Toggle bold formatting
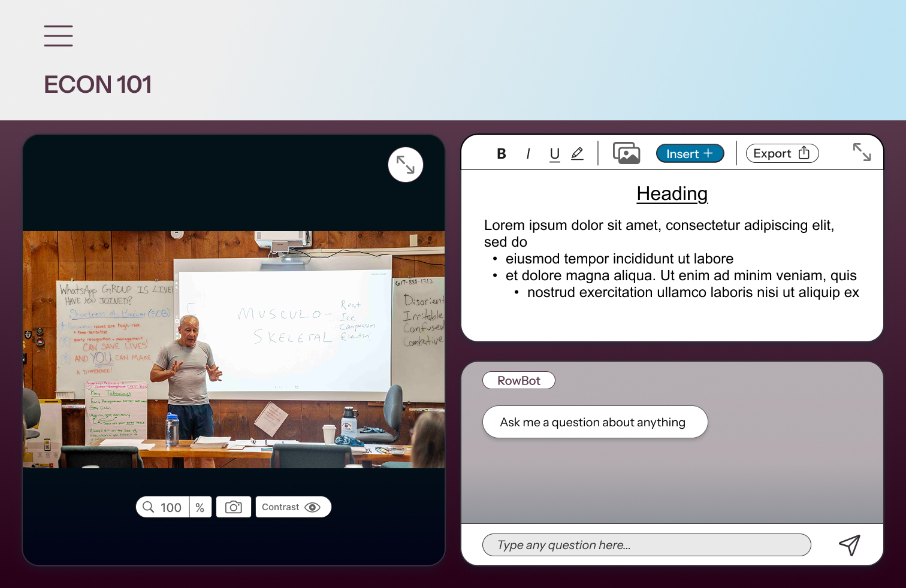This screenshot has width=906, height=588. pyautogui.click(x=502, y=154)
